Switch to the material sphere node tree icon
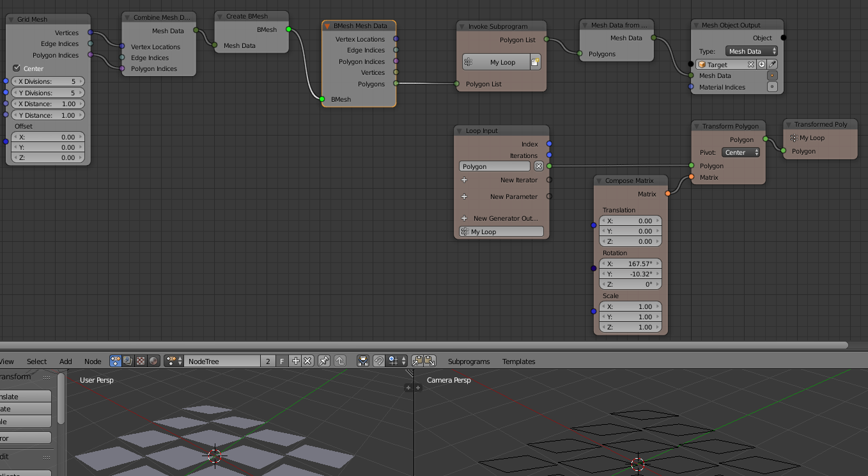Viewport: 868px width, 476px height. coord(153,361)
